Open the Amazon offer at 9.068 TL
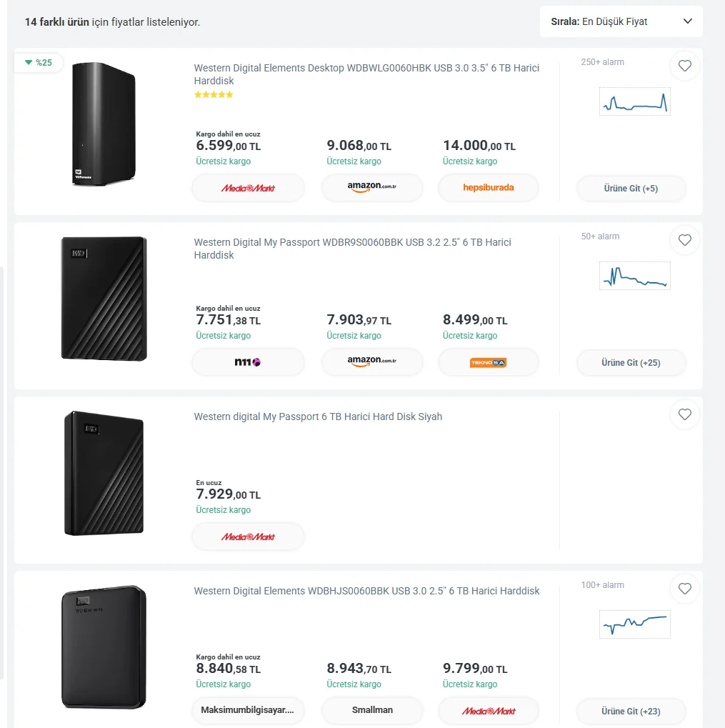Image resolution: width=725 pixels, height=728 pixels. coord(372,188)
